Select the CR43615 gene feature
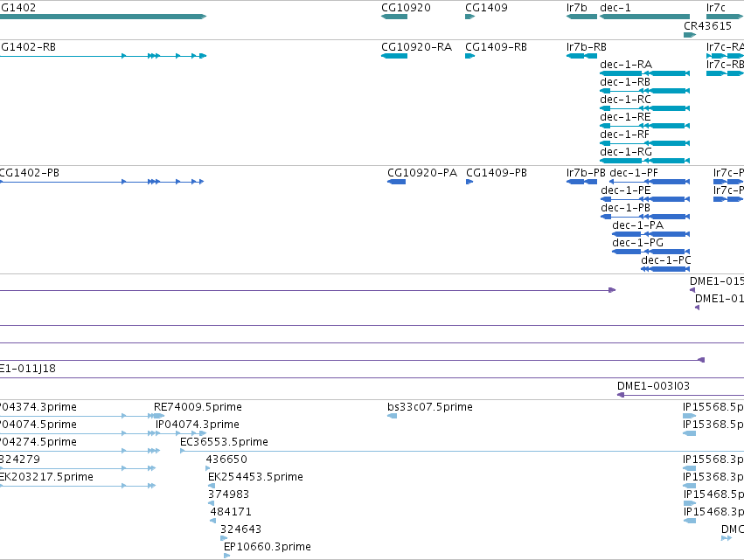This screenshot has width=744, height=560. (x=690, y=35)
